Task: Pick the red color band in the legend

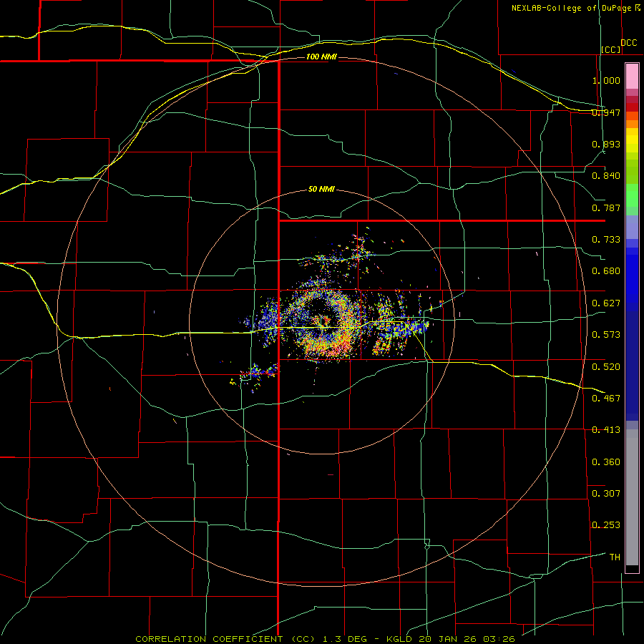Action: pos(632,107)
